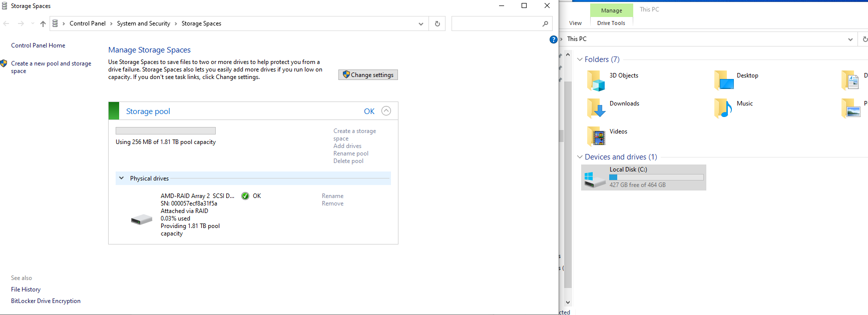Open the 3D Objects folder icon
This screenshot has height=315, width=868.
tap(596, 80)
